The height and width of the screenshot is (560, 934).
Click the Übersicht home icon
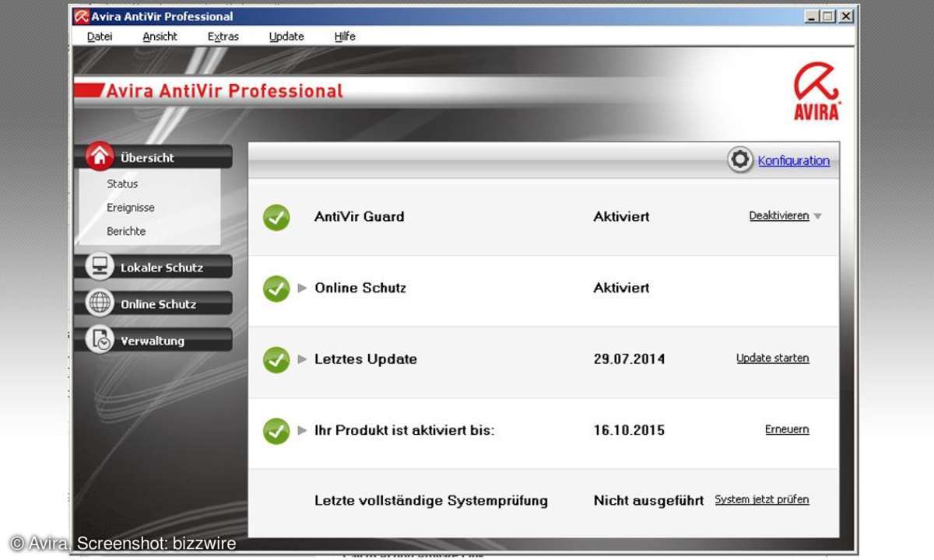[100, 156]
